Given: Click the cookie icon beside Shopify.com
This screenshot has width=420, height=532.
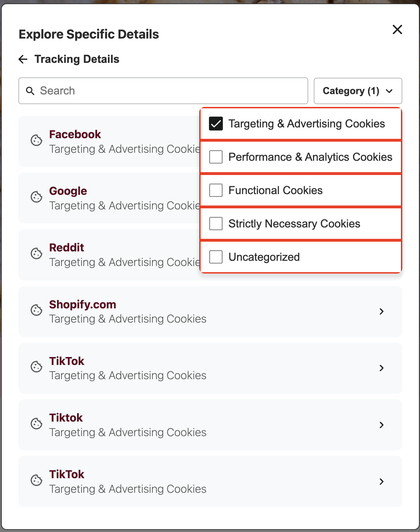Looking at the screenshot, I should tap(36, 310).
